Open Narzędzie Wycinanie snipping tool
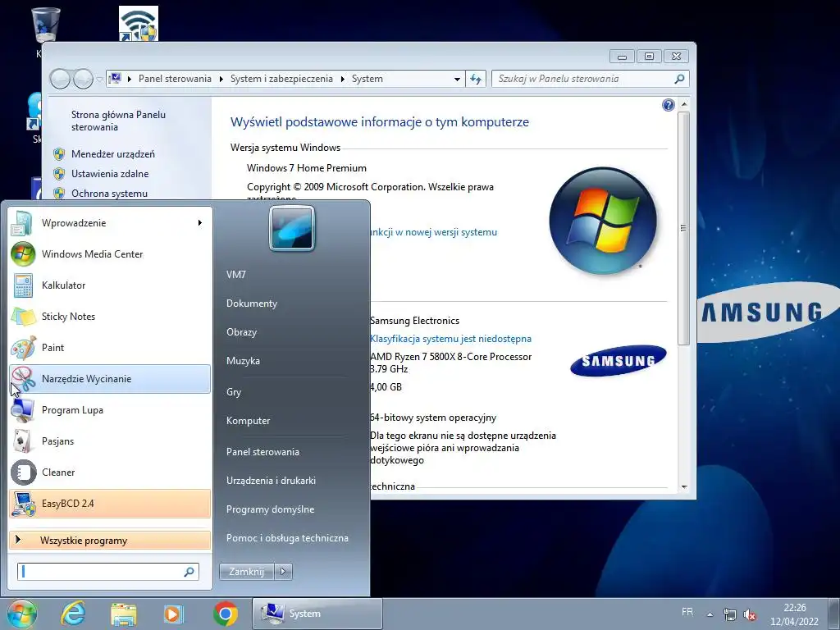840x630 pixels. [110, 379]
